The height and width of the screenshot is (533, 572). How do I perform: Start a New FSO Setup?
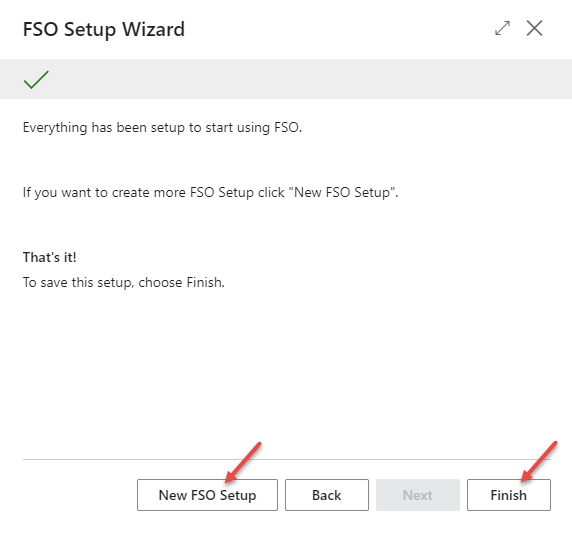tap(207, 495)
